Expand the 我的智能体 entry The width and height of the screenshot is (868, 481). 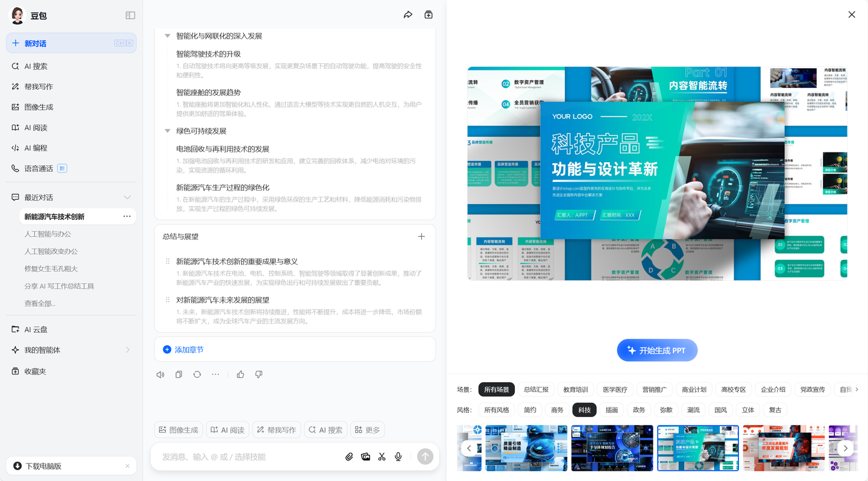pos(127,350)
